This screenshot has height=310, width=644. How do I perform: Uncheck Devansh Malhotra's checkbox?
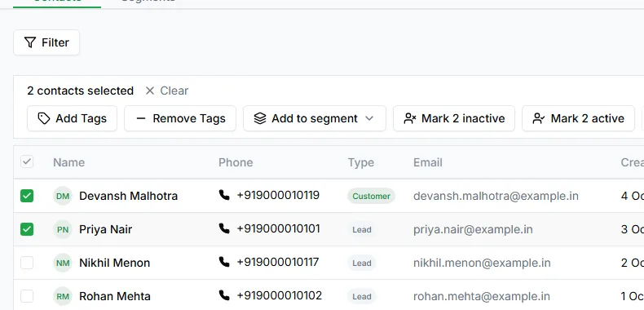(27, 196)
